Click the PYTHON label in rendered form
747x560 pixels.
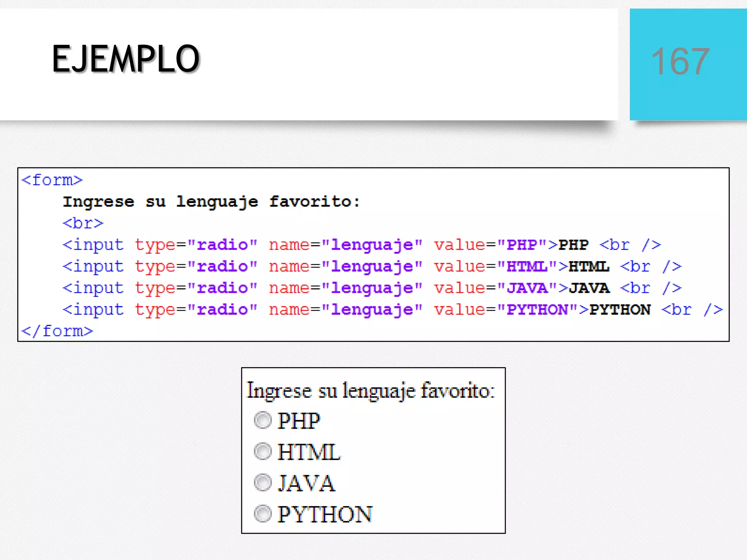325,514
